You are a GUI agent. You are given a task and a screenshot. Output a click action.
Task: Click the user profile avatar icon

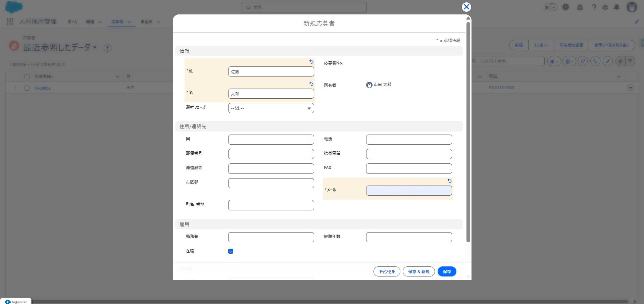tap(632, 7)
